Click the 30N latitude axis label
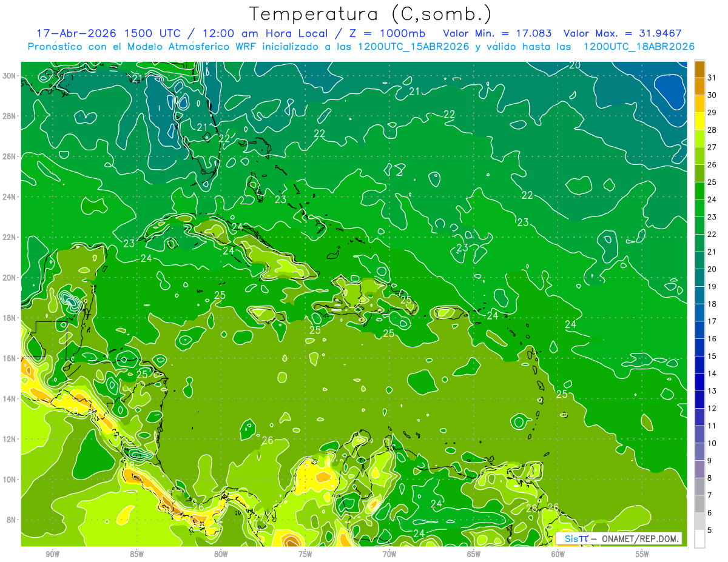 (x=10, y=76)
